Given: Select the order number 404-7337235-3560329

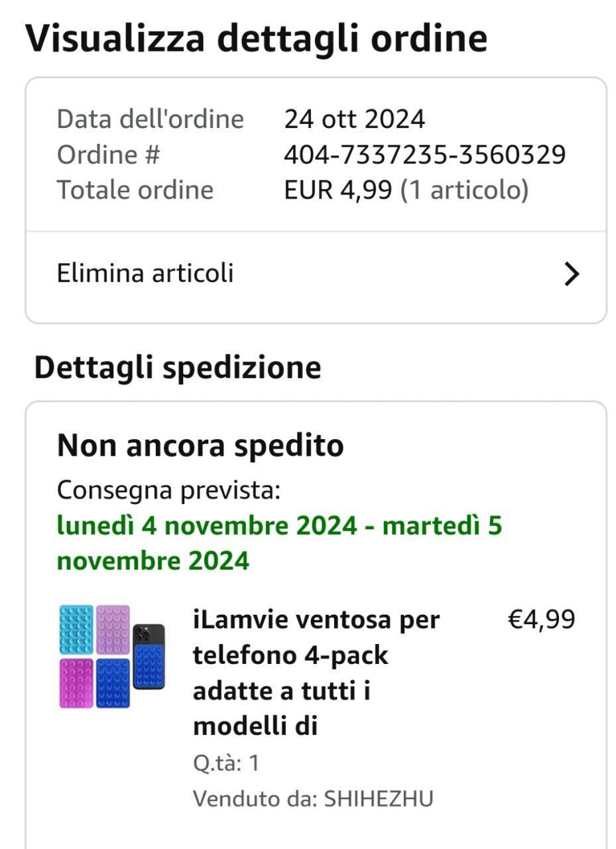Looking at the screenshot, I should 424,155.
